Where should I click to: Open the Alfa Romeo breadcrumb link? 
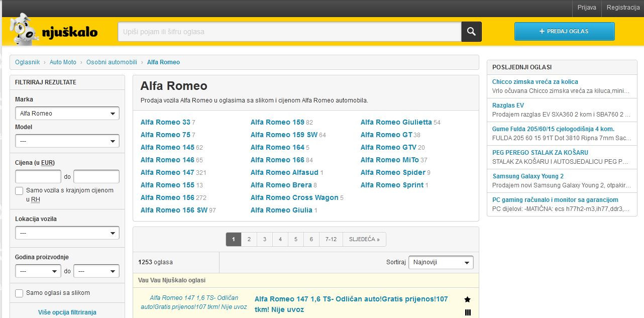pyautogui.click(x=163, y=62)
